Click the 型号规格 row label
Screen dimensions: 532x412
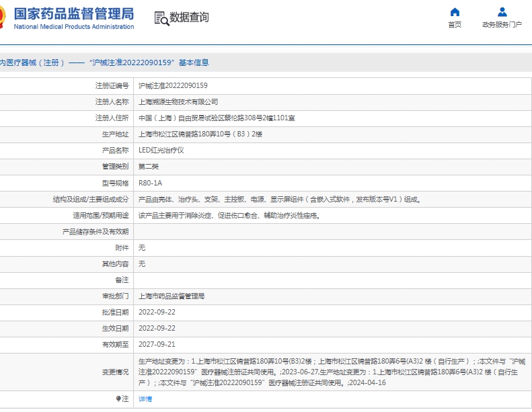click(116, 183)
